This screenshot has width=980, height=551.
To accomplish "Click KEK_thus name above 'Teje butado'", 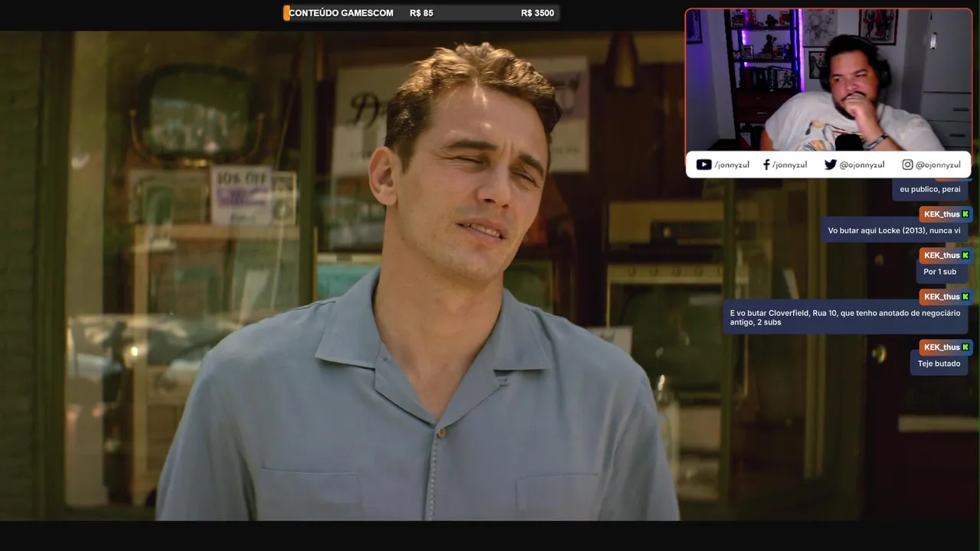I will 942,347.
